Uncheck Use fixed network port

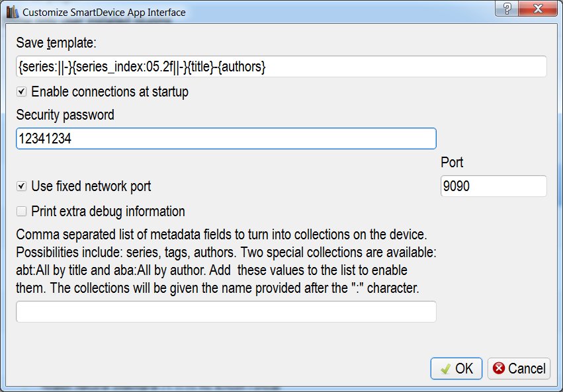point(22,186)
